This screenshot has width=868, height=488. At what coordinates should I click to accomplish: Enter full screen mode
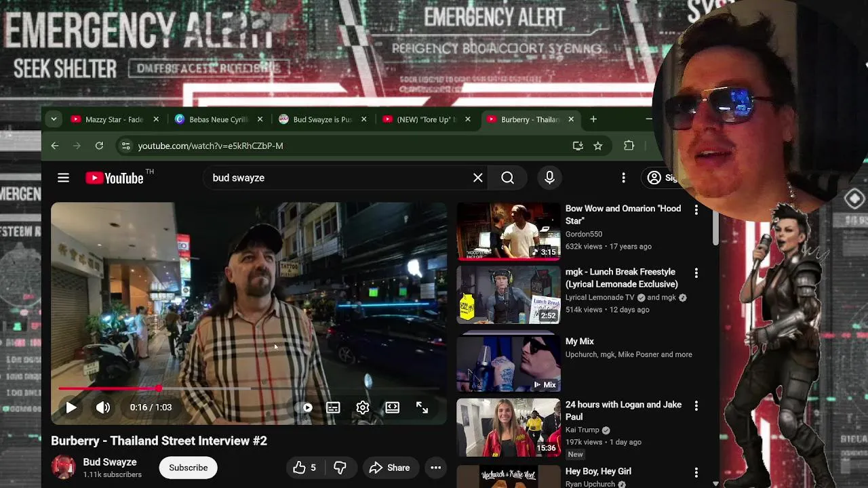coord(422,407)
